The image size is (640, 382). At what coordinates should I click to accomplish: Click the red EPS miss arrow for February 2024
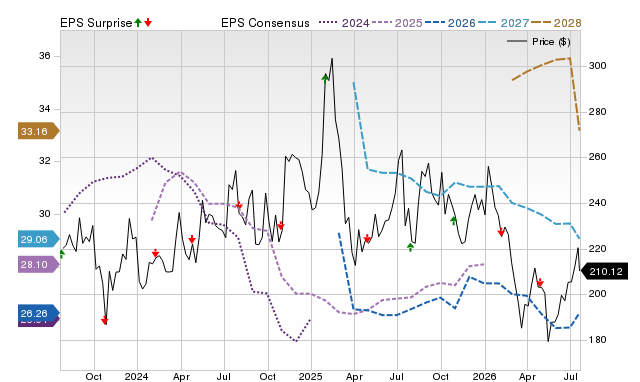point(155,253)
